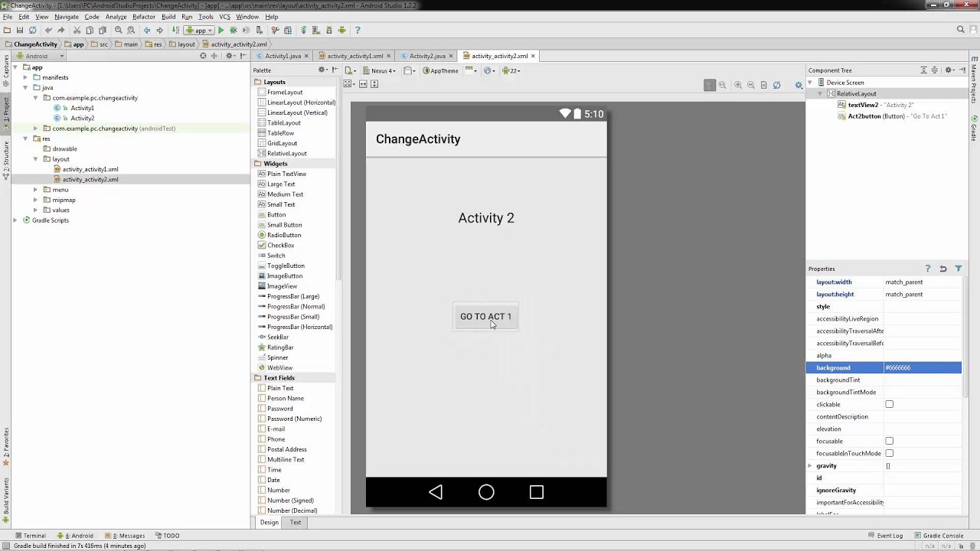The height and width of the screenshot is (551, 980).
Task: Expand the gravity property row
Action: pyautogui.click(x=810, y=465)
